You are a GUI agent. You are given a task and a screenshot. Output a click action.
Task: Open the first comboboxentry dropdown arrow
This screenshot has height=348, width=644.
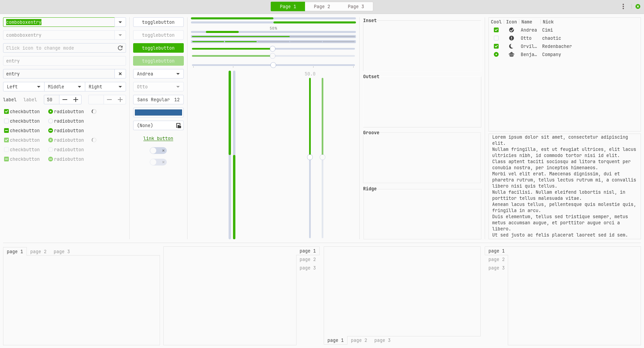(120, 22)
